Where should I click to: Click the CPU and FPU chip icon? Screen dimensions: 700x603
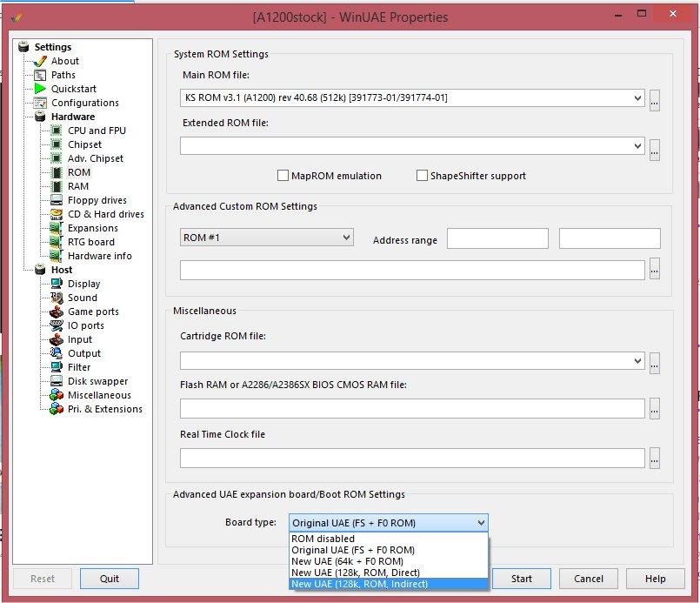57,131
